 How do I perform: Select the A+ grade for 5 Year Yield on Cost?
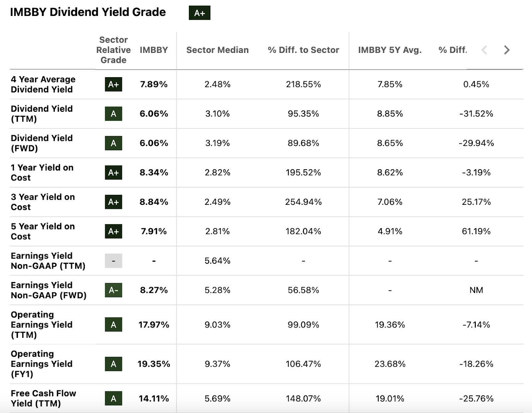(x=113, y=231)
